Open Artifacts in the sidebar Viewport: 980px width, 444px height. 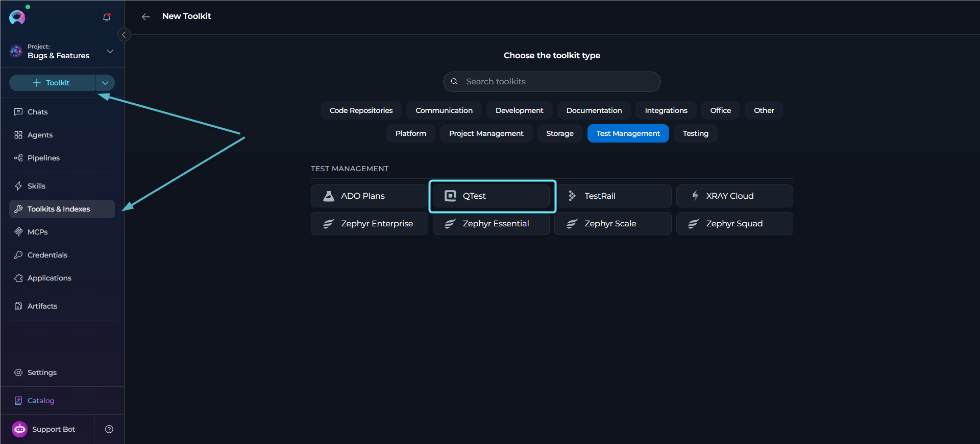pos(62,306)
